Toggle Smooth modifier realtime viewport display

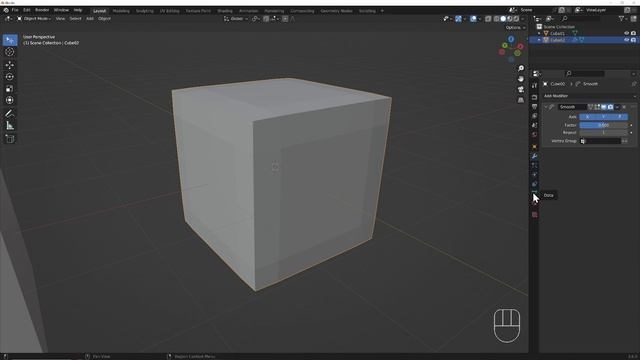coord(604,107)
